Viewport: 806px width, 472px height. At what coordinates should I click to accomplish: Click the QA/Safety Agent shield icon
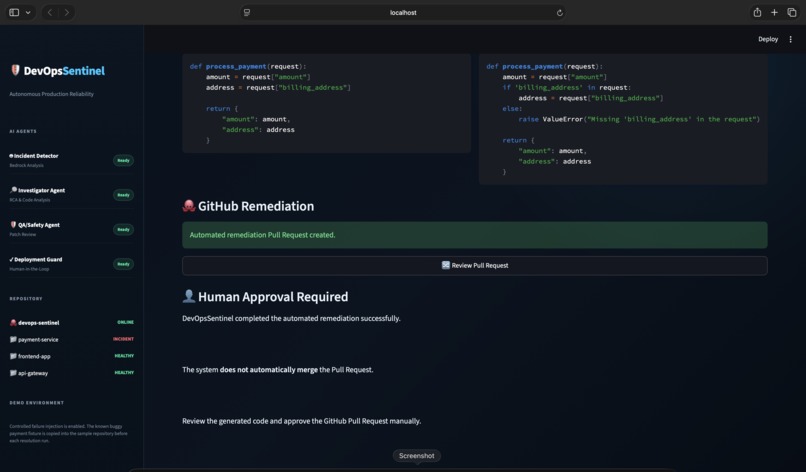tap(13, 224)
